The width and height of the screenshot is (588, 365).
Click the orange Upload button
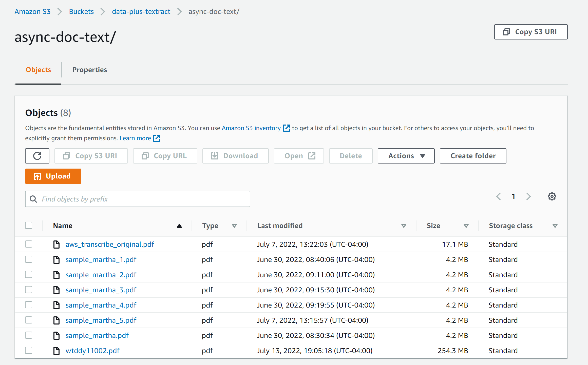tap(53, 176)
